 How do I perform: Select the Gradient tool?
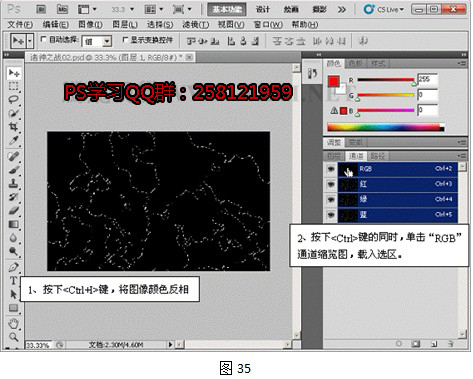(x=14, y=224)
